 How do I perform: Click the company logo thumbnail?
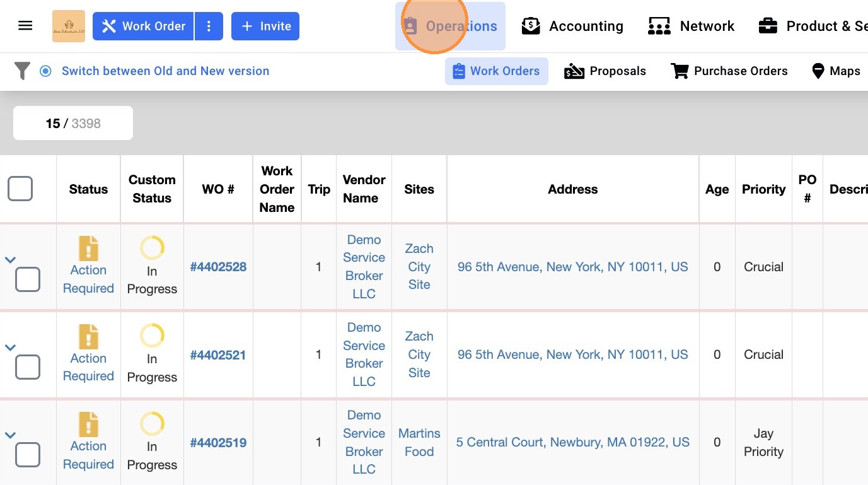click(x=68, y=26)
